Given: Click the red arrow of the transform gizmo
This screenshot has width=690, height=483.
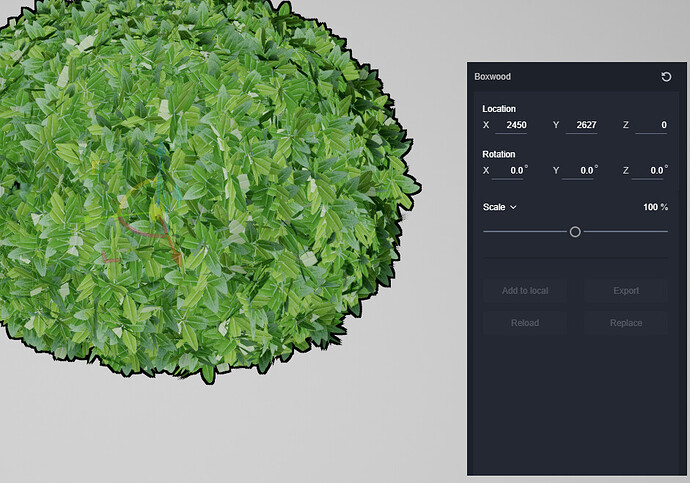Looking at the screenshot, I should pos(177,258).
